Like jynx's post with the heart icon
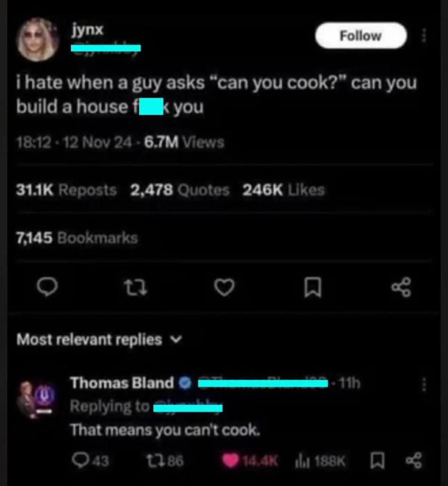The width and height of the screenshot is (448, 486). 224,287
